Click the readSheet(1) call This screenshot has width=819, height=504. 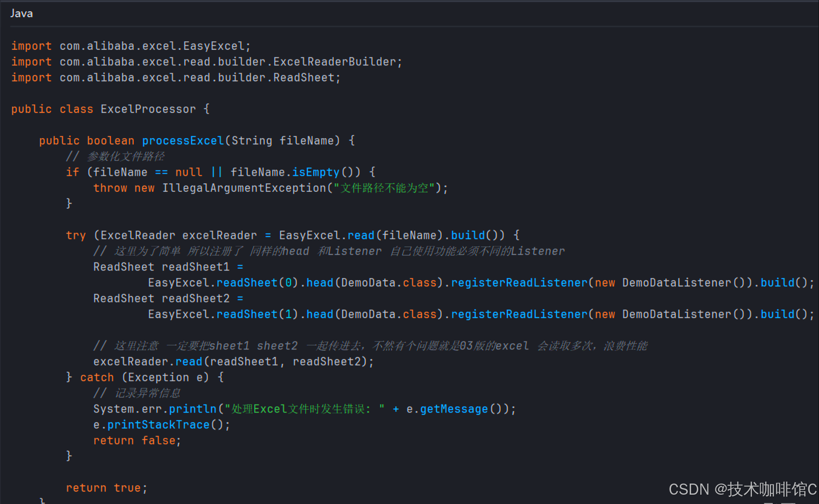click(x=257, y=314)
